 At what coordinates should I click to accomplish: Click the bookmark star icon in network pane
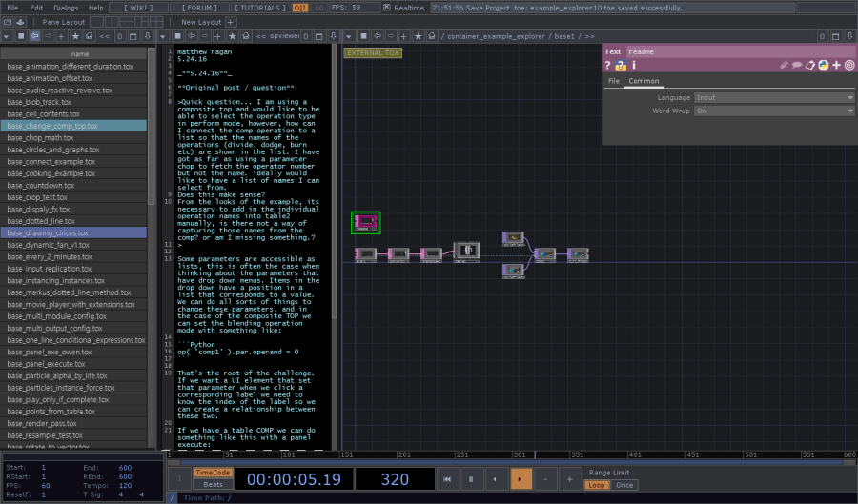(x=417, y=35)
